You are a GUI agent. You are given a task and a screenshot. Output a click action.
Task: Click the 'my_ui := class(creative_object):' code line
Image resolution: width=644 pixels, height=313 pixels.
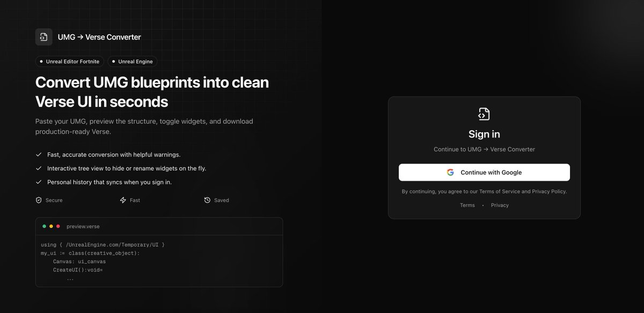(90, 253)
